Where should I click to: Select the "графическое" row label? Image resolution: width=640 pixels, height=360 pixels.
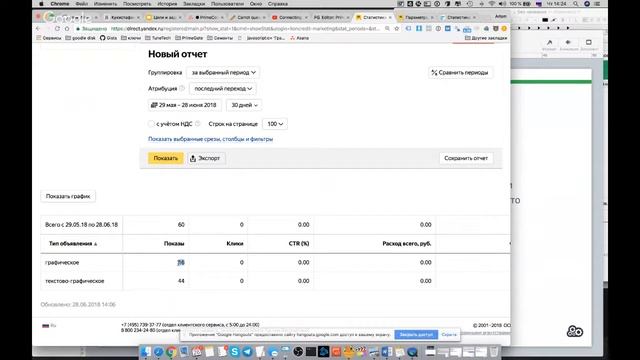point(62,262)
